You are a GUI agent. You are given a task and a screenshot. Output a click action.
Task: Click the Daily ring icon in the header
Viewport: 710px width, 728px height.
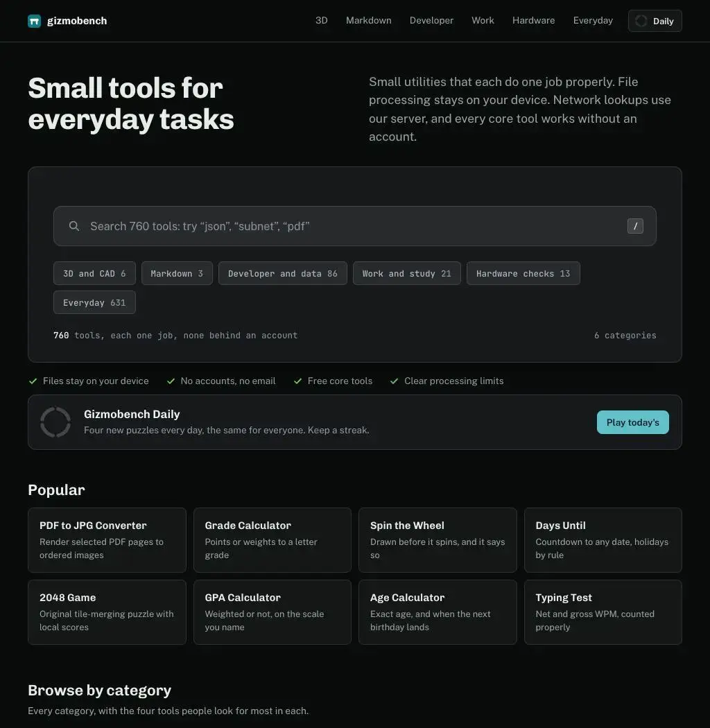[x=641, y=21]
